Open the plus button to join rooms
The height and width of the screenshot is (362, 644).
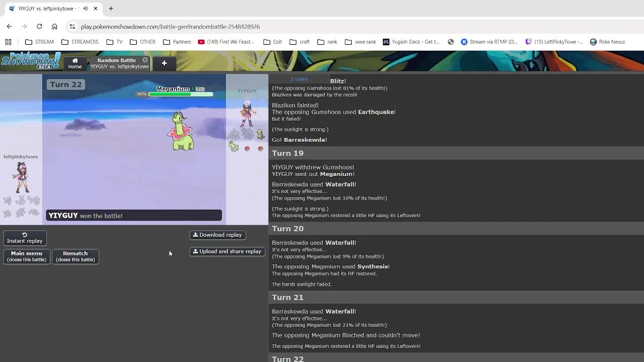click(164, 63)
